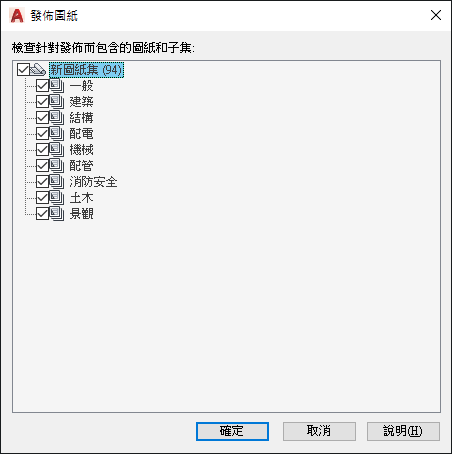Click the subset icon next to 建築
Image resolution: width=452 pixels, height=454 pixels.
57,102
